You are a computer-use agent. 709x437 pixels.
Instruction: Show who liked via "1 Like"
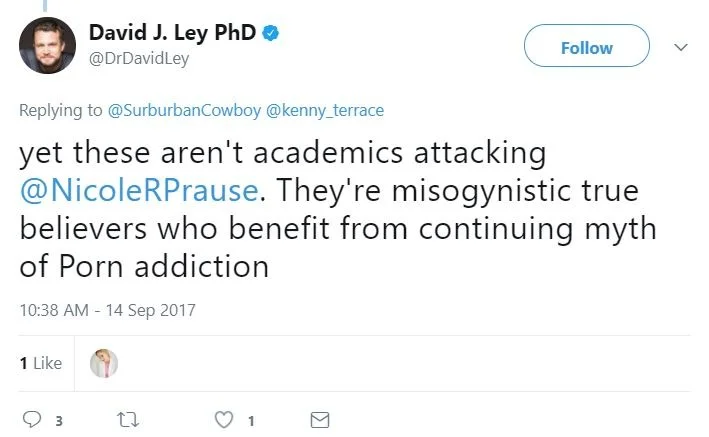41,364
